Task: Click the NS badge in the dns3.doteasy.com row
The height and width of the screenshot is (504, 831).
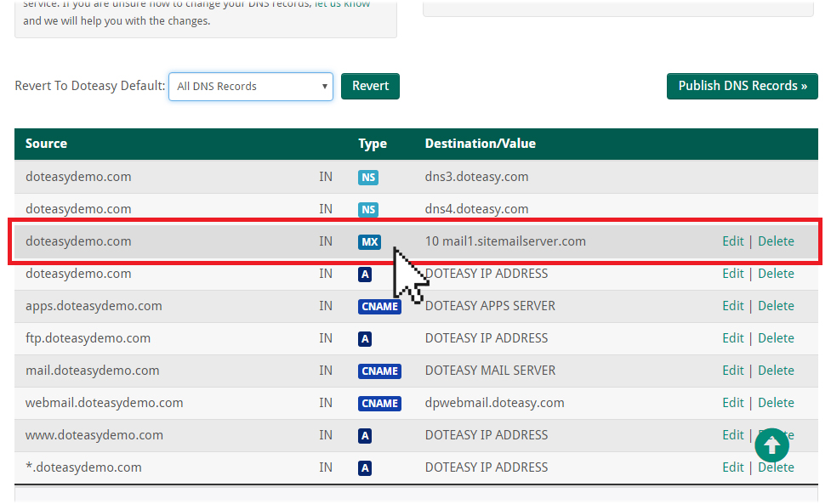Action: point(367,178)
